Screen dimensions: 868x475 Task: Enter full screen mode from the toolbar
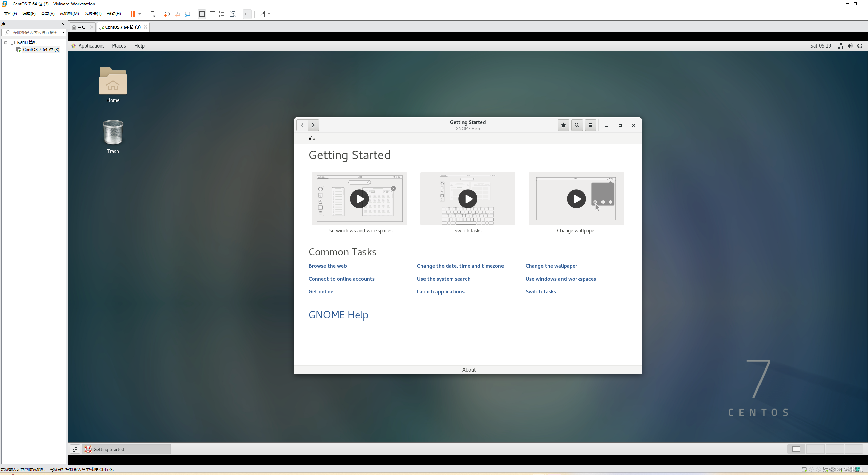(222, 14)
